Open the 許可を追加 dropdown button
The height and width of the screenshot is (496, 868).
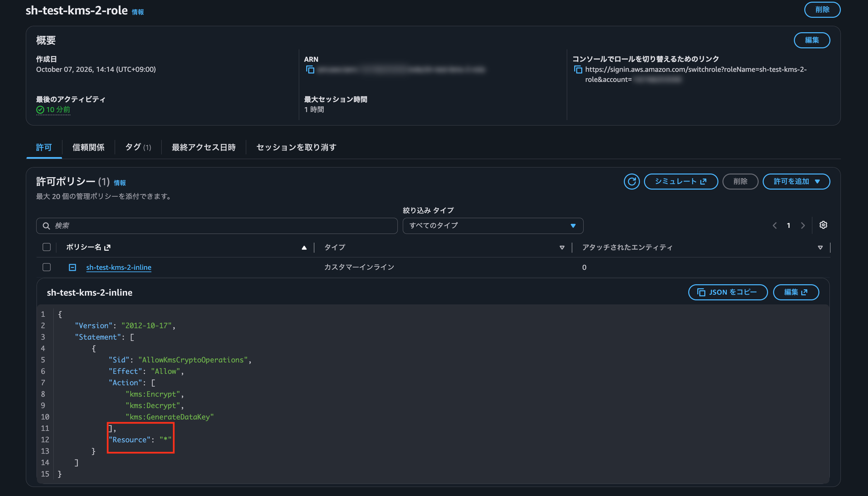tap(796, 182)
